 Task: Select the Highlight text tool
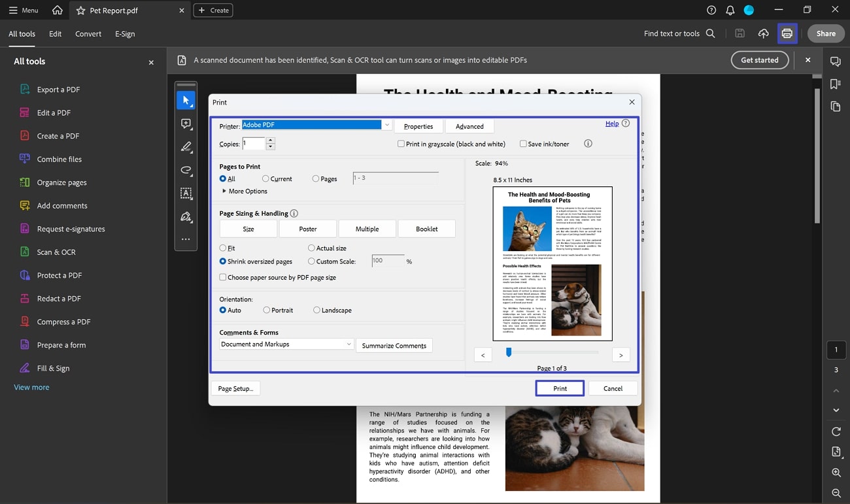[x=186, y=146]
